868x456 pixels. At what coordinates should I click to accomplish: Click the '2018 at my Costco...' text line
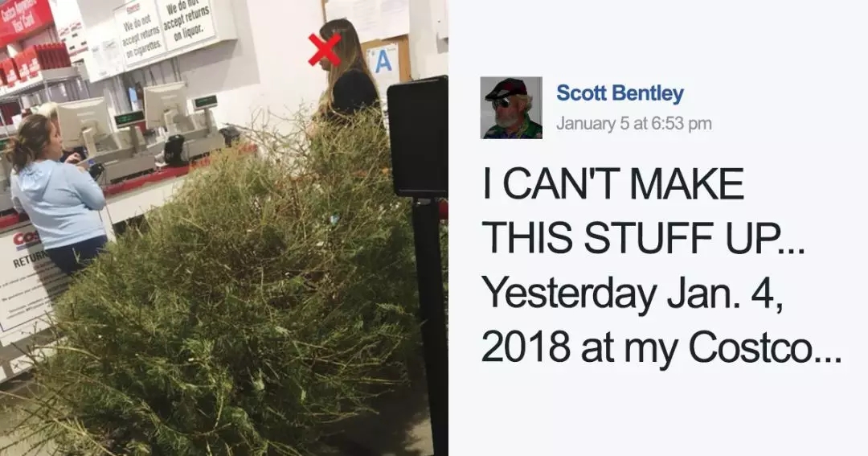click(661, 348)
